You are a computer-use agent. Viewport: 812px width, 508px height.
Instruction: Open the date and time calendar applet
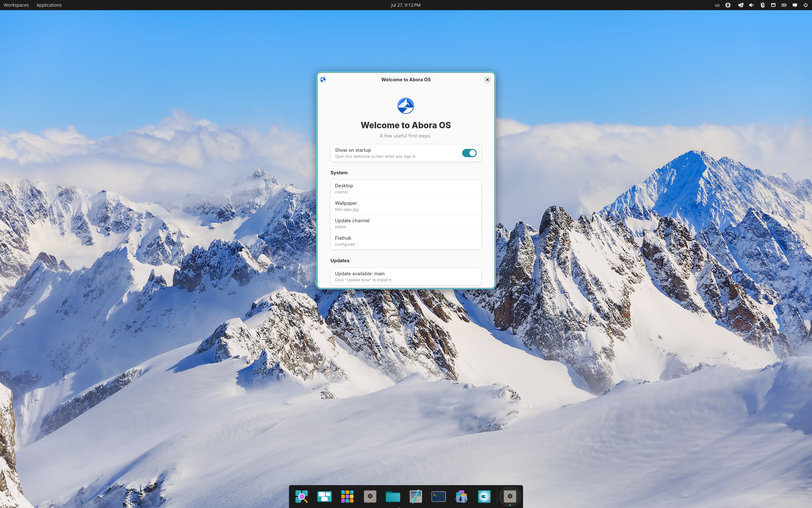pyautogui.click(x=405, y=5)
